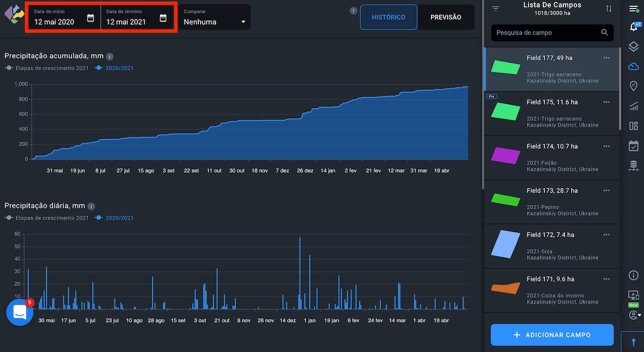This screenshot has height=352, width=644.
Task: Click the ADICIONAR CAMPO button
Action: click(552, 335)
